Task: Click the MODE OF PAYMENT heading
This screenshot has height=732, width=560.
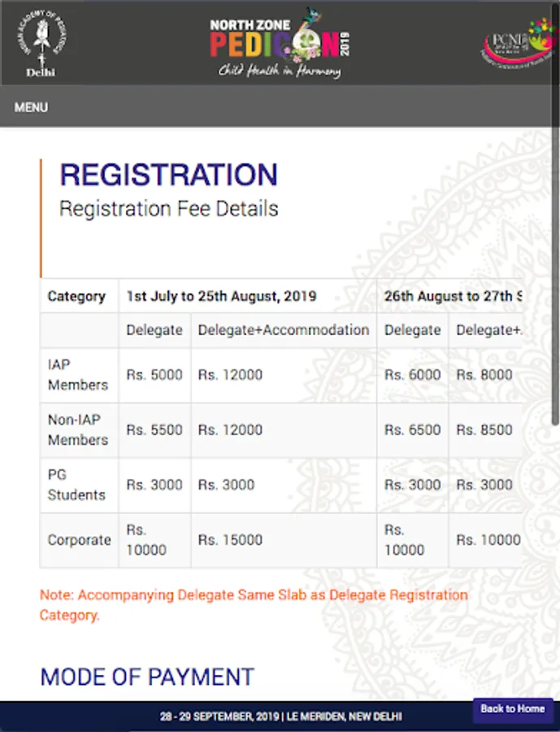Action: (147, 677)
